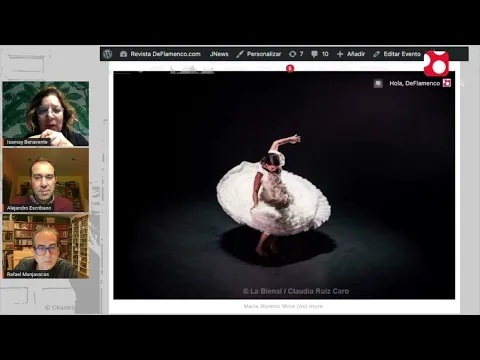
Task: Click the plus Añadir new content button
Action: 351,54
